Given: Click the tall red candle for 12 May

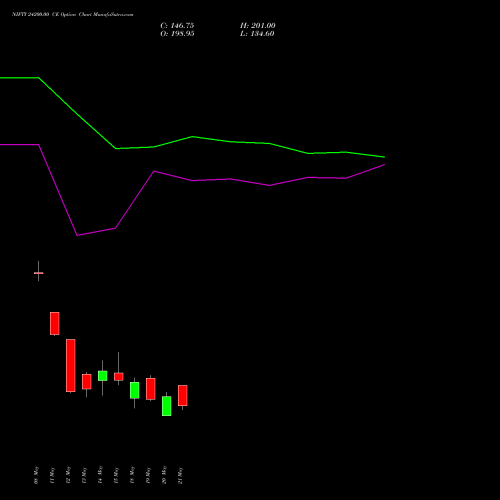Looking at the screenshot, I should click(71, 365).
